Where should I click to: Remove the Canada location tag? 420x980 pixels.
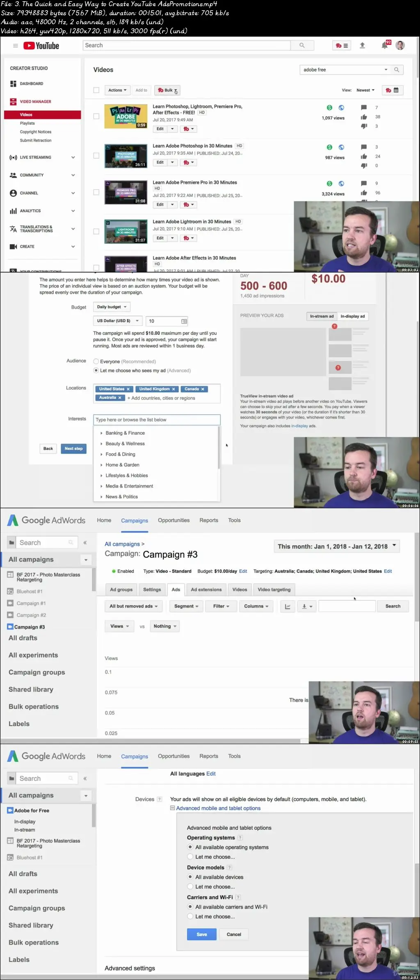point(202,389)
